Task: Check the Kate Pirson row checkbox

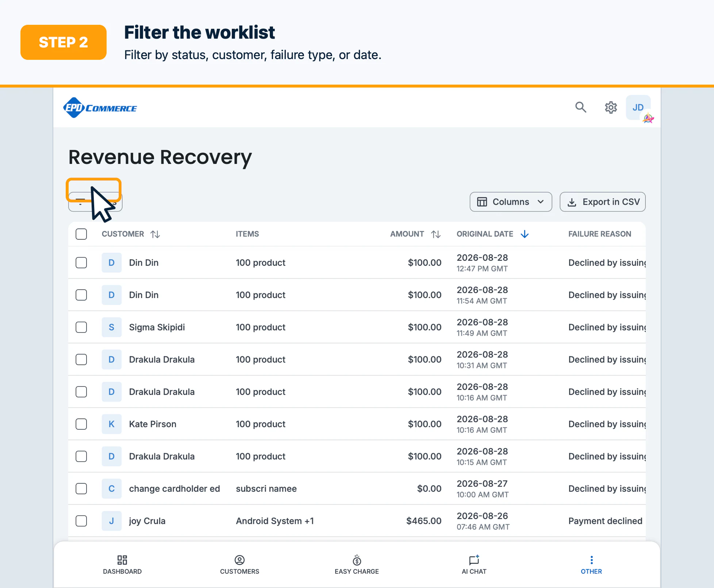Action: (81, 424)
